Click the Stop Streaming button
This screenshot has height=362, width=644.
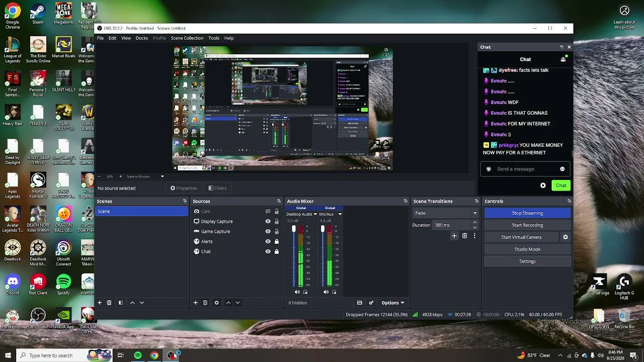527,213
